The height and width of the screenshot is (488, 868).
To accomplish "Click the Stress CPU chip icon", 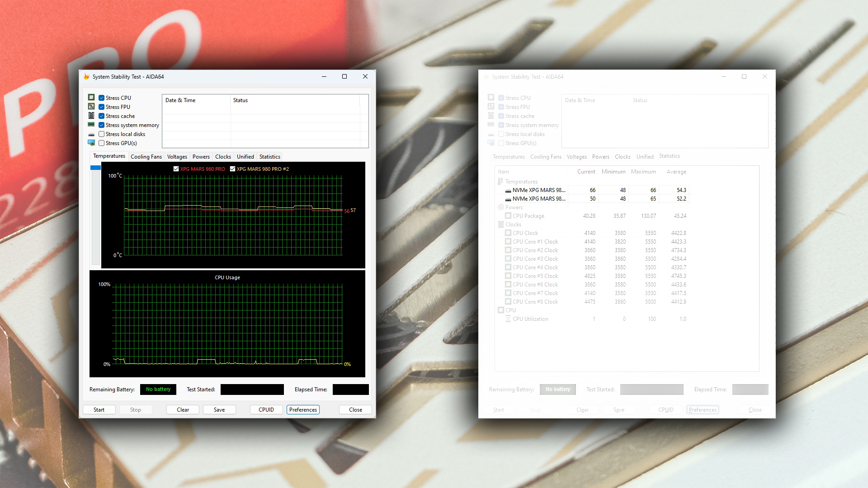I will pyautogui.click(x=91, y=98).
